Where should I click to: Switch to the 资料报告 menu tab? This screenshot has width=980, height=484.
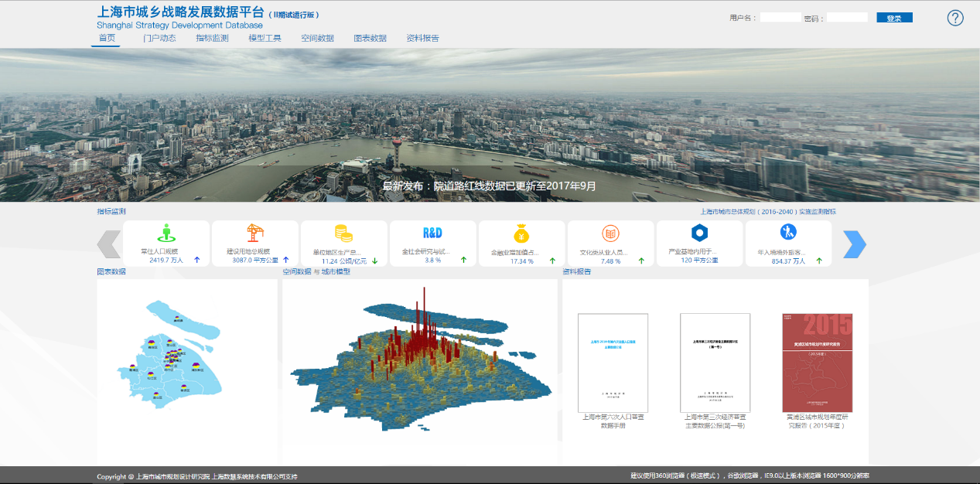pyautogui.click(x=422, y=38)
